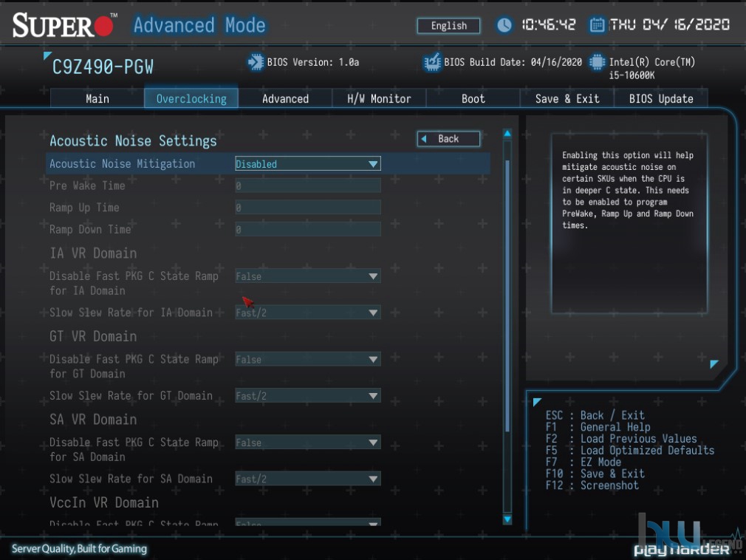Switch to the BIOS Update tab
Screen dimensions: 746x560
(x=661, y=98)
